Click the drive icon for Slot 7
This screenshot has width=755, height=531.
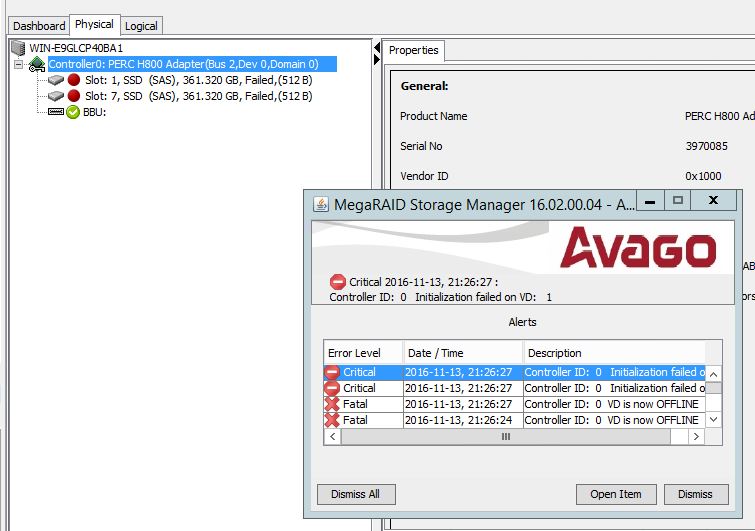[56, 96]
